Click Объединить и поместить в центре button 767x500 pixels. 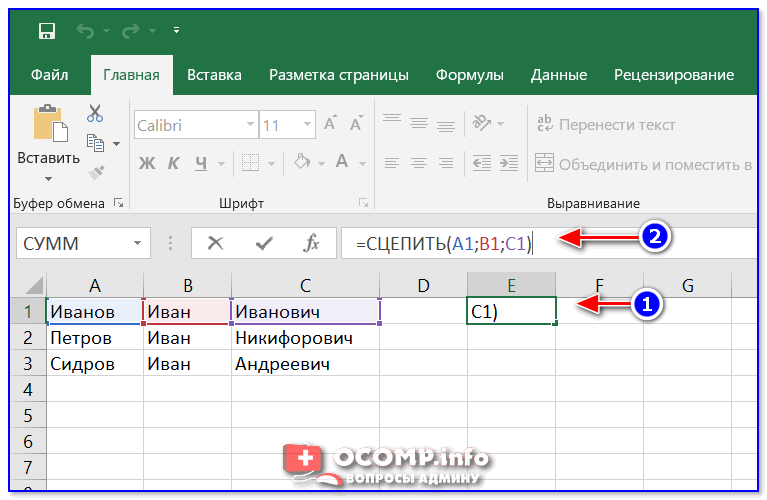644,163
